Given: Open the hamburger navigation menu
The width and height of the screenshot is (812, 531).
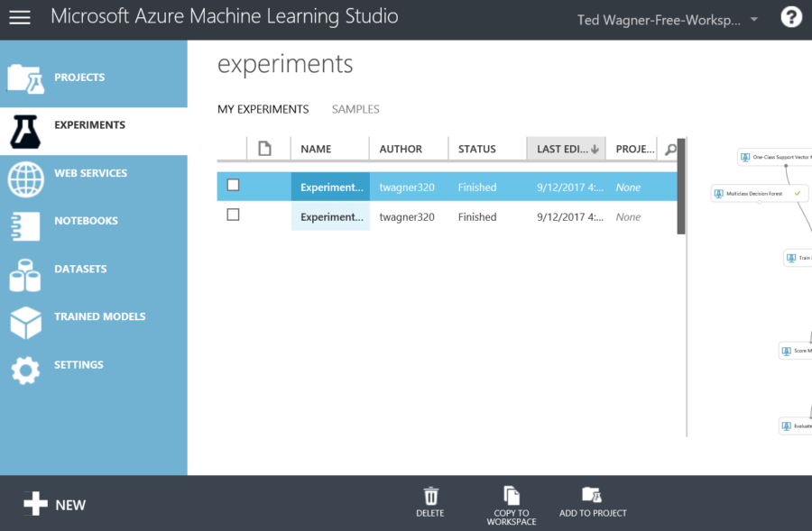Looking at the screenshot, I should (20, 18).
